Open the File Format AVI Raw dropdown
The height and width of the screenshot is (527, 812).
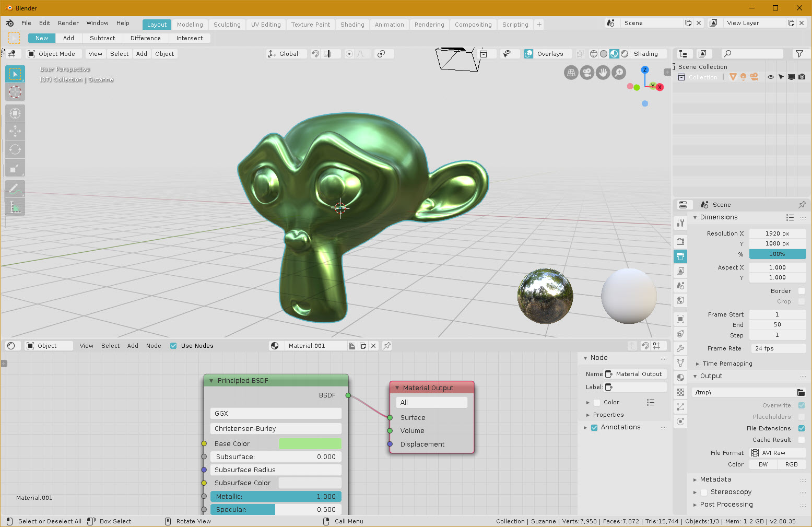(x=778, y=453)
